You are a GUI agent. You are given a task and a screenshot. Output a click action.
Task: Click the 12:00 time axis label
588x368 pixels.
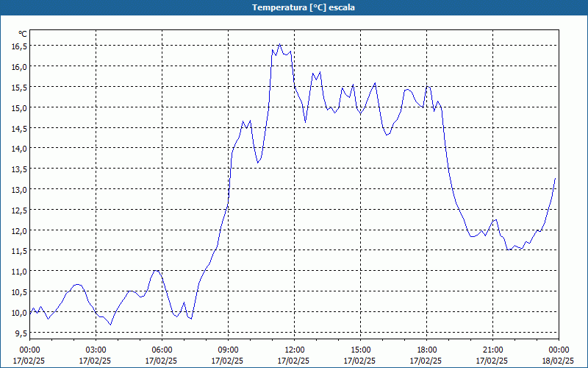pos(294,350)
